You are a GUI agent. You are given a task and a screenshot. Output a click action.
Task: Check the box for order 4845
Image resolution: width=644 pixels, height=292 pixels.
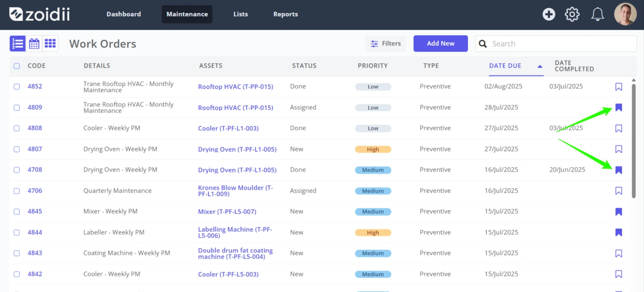16,212
